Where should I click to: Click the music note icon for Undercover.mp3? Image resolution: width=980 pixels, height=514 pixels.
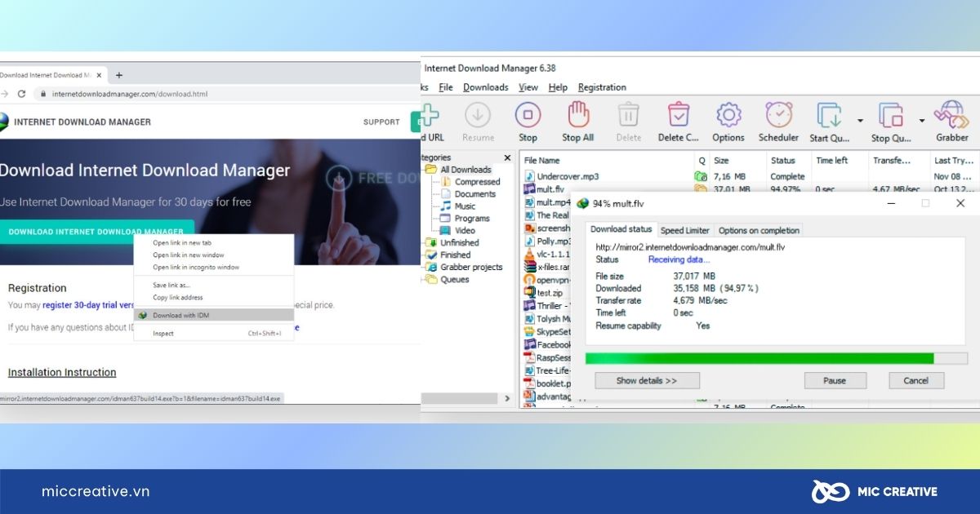529,176
